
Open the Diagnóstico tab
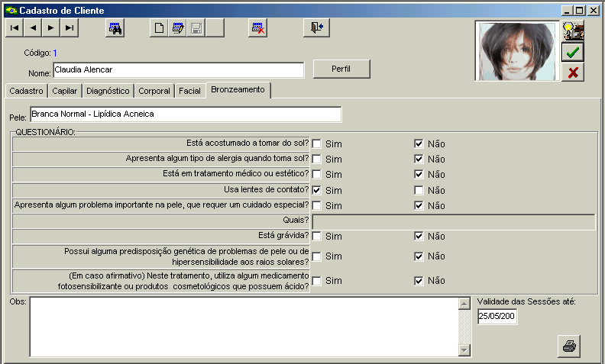click(108, 91)
